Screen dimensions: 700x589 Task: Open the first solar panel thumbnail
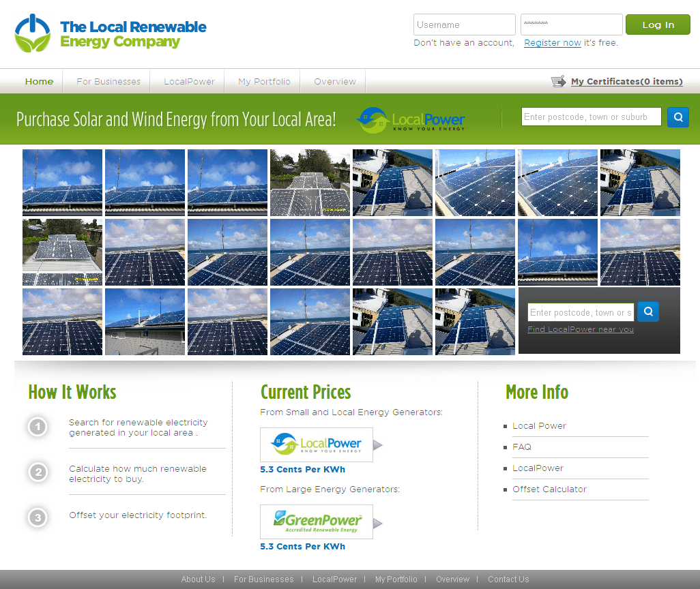[x=62, y=182]
